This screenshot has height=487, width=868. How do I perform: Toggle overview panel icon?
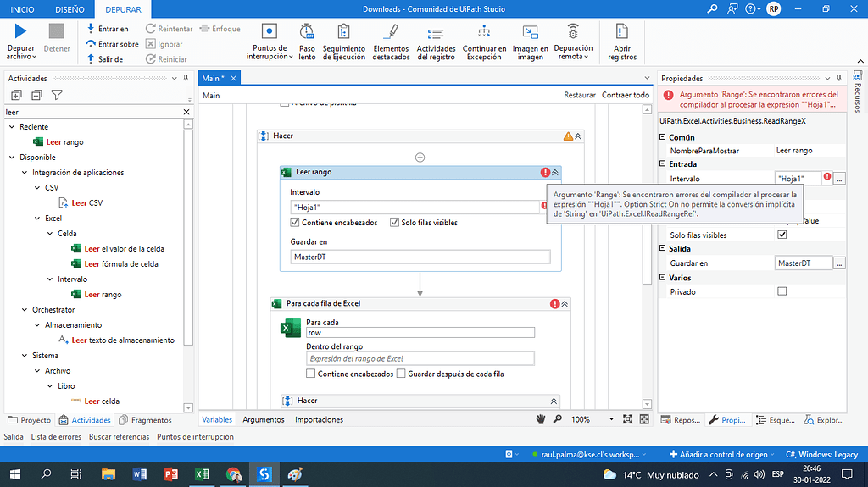[644, 419]
